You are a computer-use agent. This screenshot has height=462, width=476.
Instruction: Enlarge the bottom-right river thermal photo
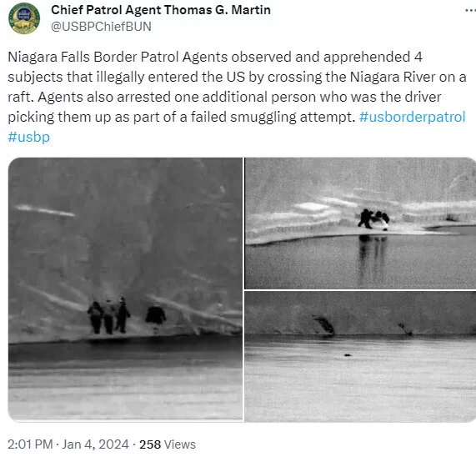coord(360,357)
